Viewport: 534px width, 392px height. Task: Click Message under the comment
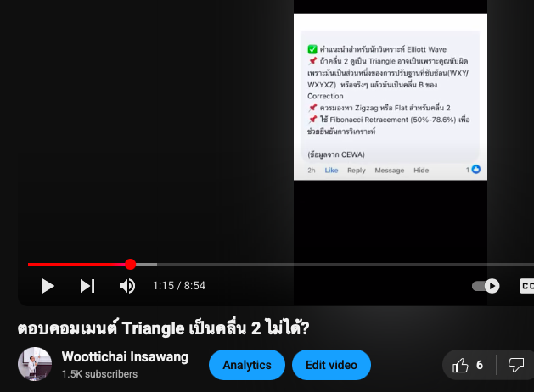coord(390,171)
